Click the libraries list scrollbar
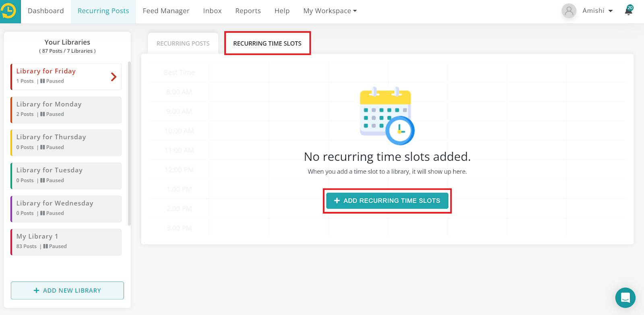644x315 pixels. [129, 144]
